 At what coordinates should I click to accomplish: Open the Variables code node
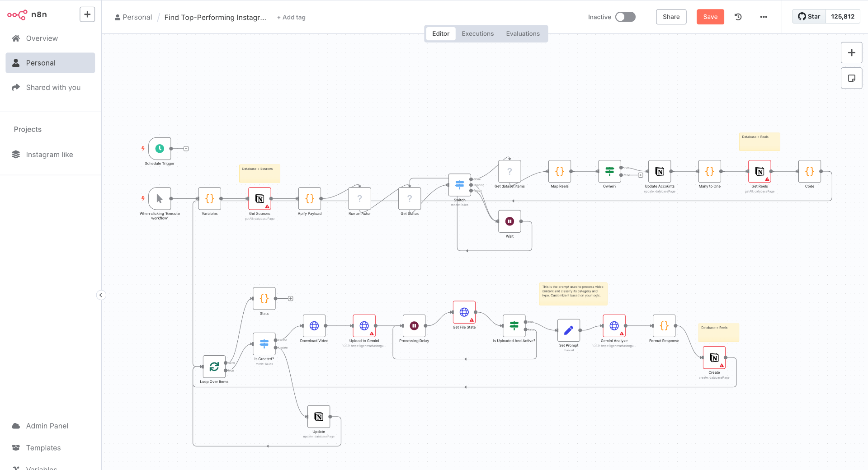pyautogui.click(x=210, y=198)
